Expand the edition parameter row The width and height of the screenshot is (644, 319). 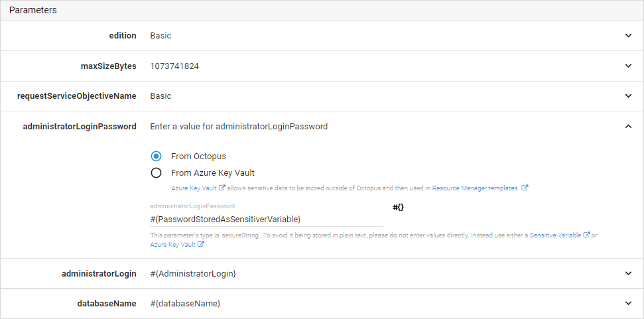[628, 36]
